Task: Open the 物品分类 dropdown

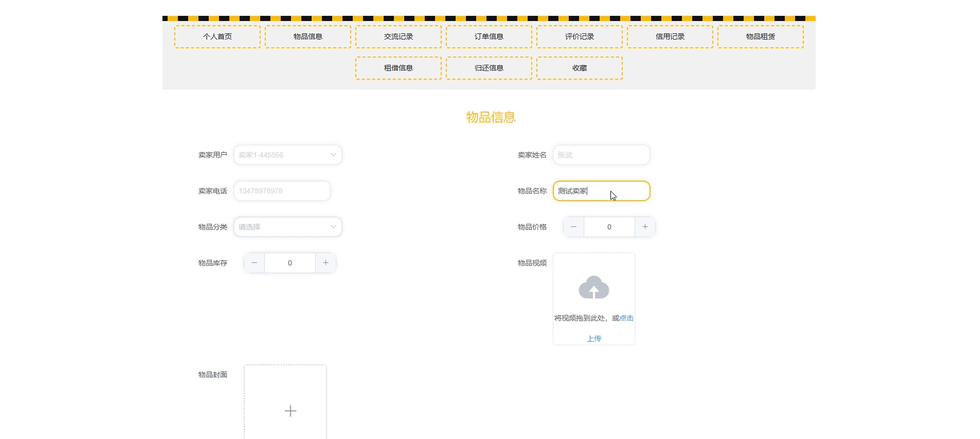Action: point(288,227)
